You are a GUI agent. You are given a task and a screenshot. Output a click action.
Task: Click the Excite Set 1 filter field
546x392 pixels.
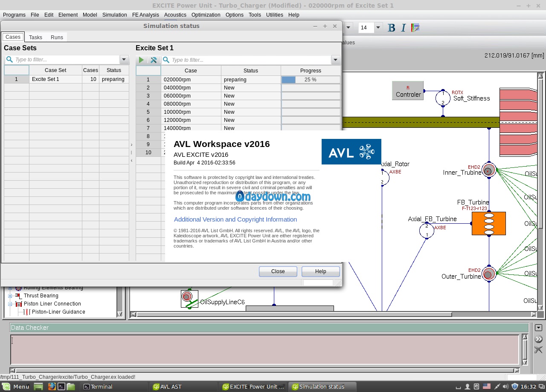pos(246,60)
